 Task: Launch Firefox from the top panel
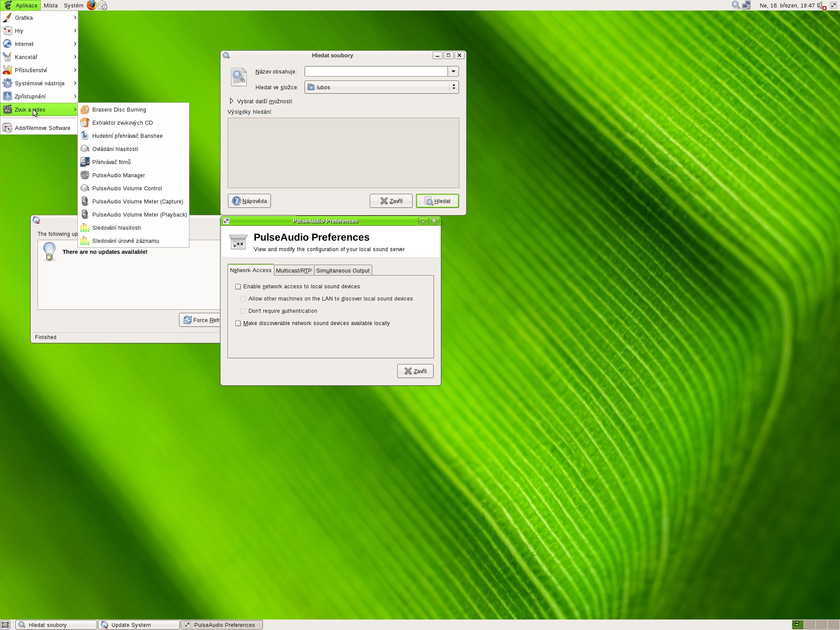[91, 5]
